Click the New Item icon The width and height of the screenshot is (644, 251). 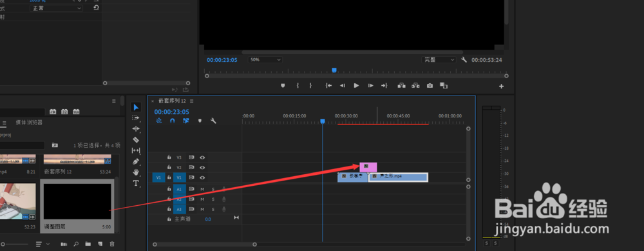click(100, 244)
